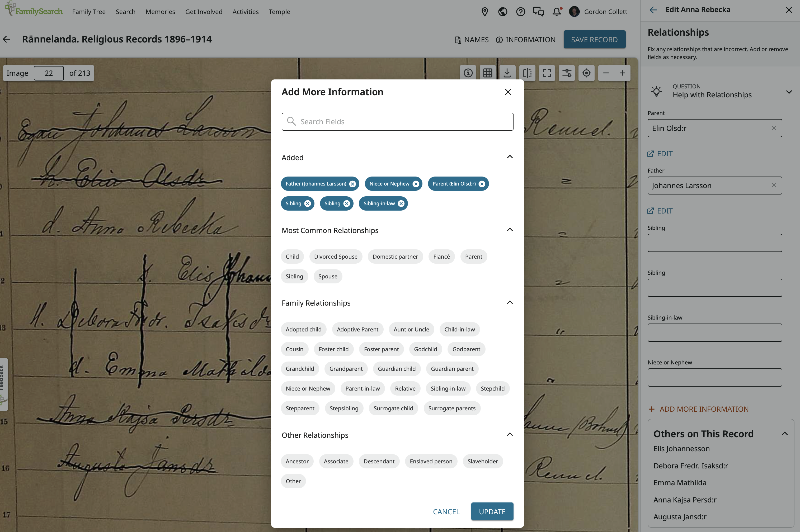Click the image download icon
800x532 pixels.
(x=507, y=73)
